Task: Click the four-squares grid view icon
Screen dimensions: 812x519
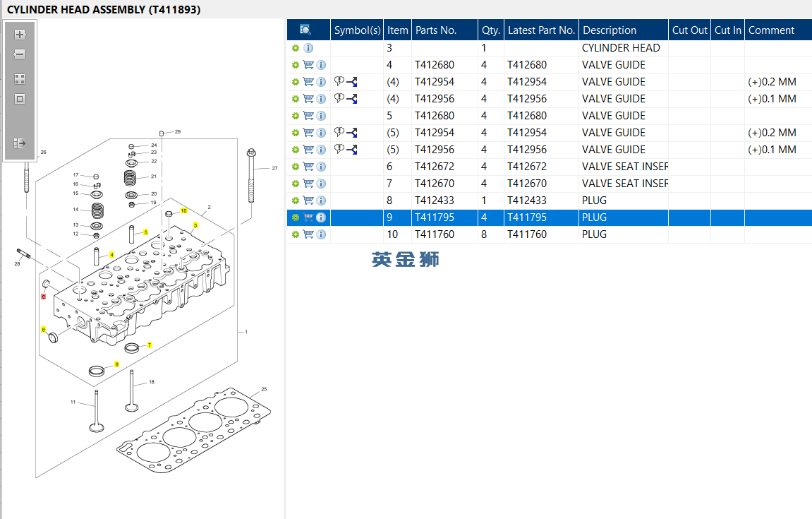Action: [20, 79]
